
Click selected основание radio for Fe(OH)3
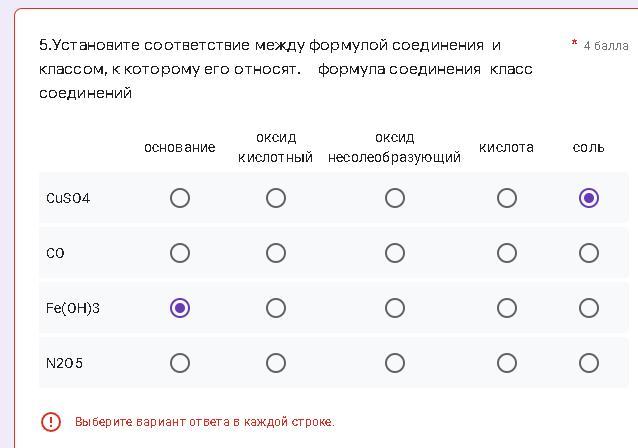point(180,308)
